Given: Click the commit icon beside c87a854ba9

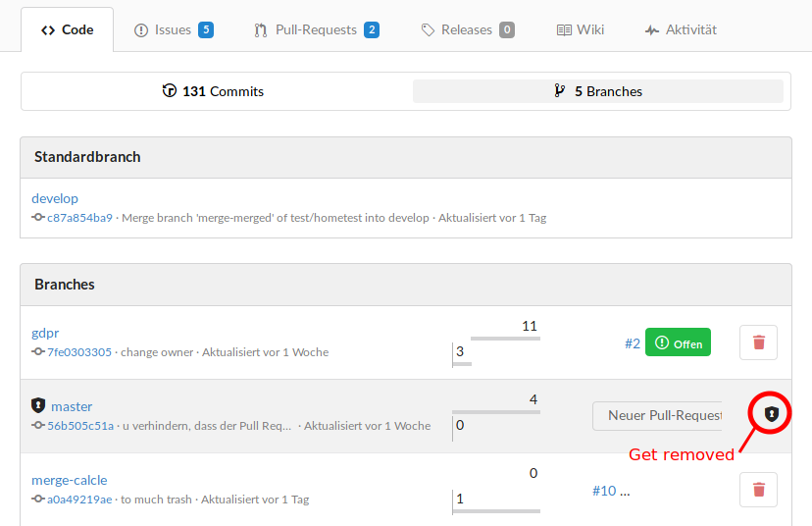Looking at the screenshot, I should point(38,218).
